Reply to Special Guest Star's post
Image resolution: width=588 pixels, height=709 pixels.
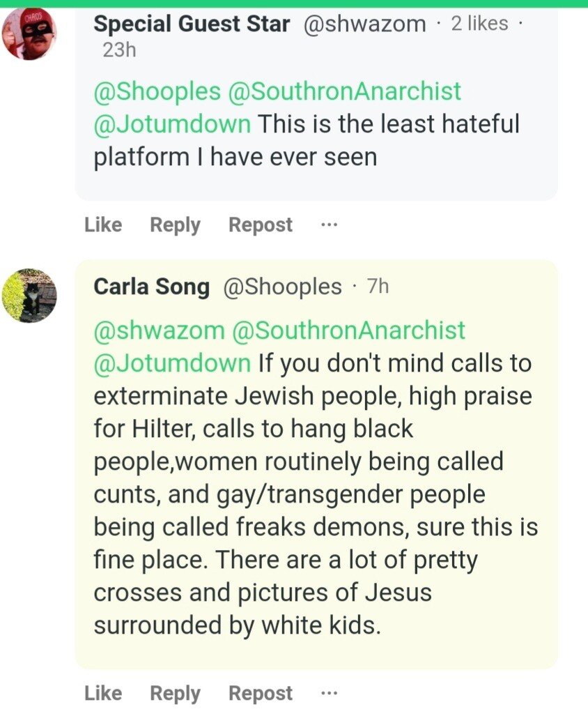[x=175, y=225]
